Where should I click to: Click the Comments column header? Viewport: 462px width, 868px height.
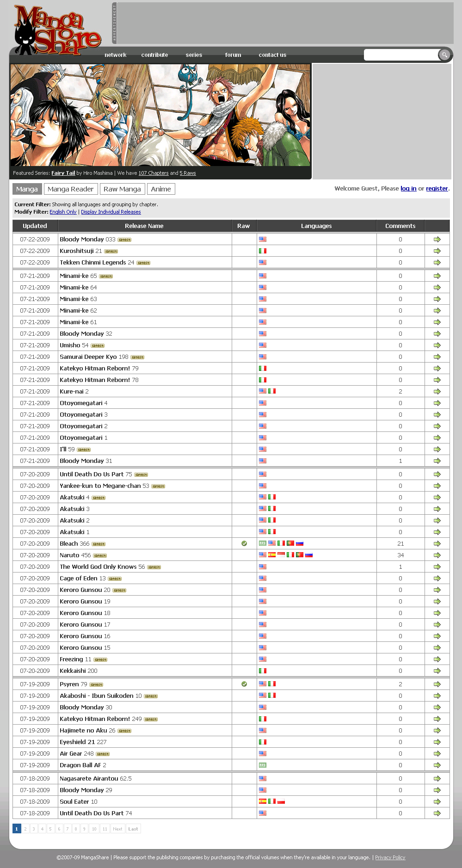tap(400, 226)
